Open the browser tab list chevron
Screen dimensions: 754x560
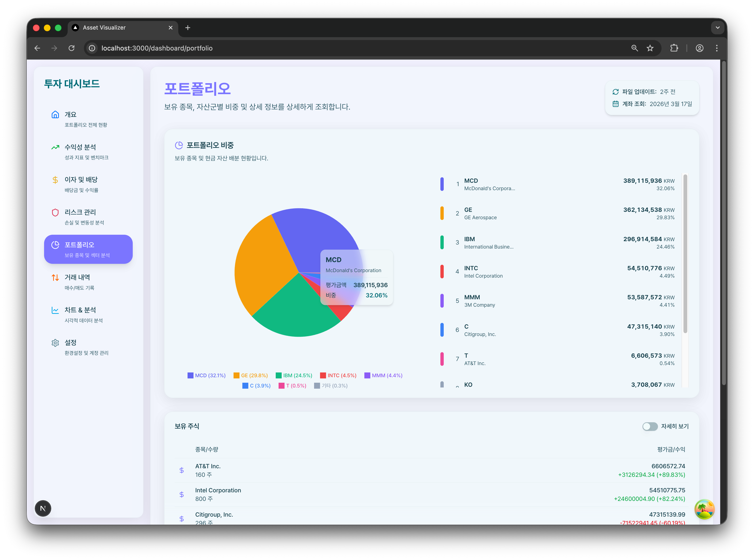pyautogui.click(x=717, y=28)
